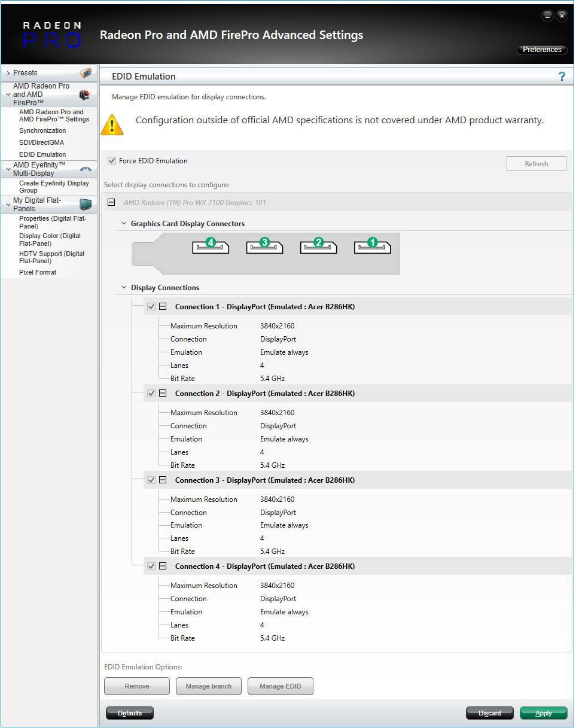Toggle the Connection 4 checkbox

[x=151, y=566]
